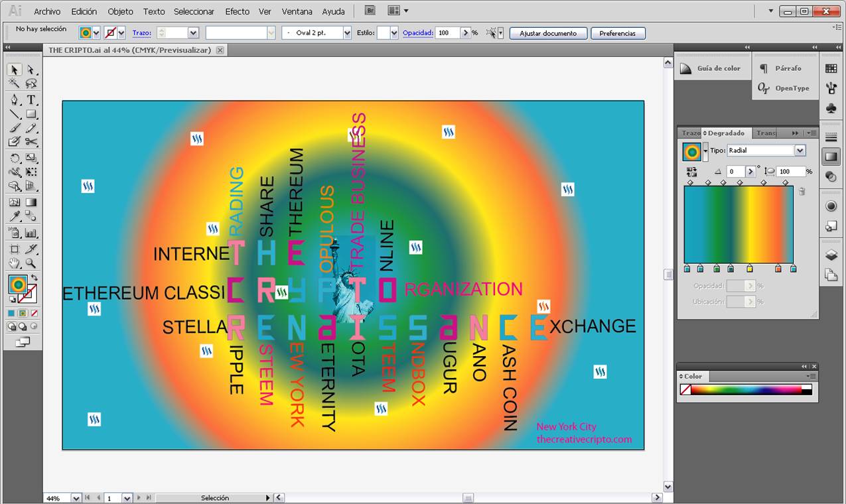Open the Efecto menu
Image resolution: width=846 pixels, height=504 pixels.
coord(237,11)
